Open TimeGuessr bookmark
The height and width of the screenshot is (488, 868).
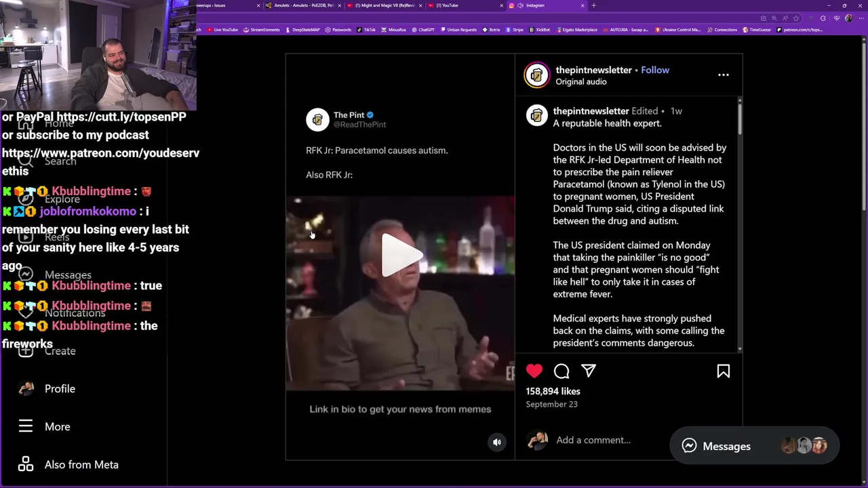click(x=757, y=30)
